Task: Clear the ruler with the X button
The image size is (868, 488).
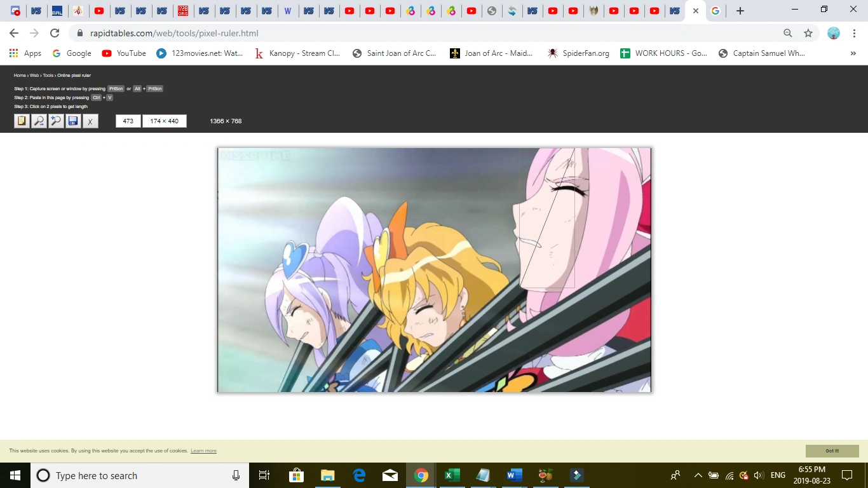Action: [x=90, y=121]
